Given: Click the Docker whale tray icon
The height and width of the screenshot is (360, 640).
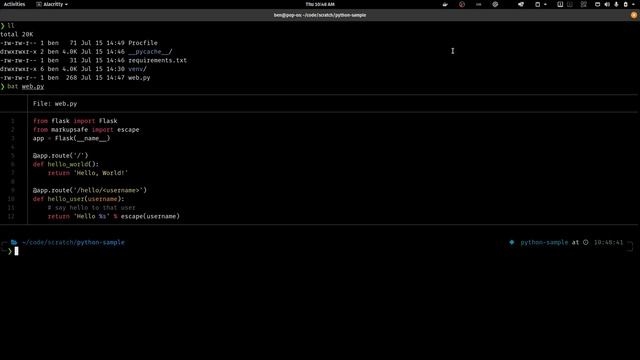Looking at the screenshot, I should pyautogui.click(x=445, y=4).
